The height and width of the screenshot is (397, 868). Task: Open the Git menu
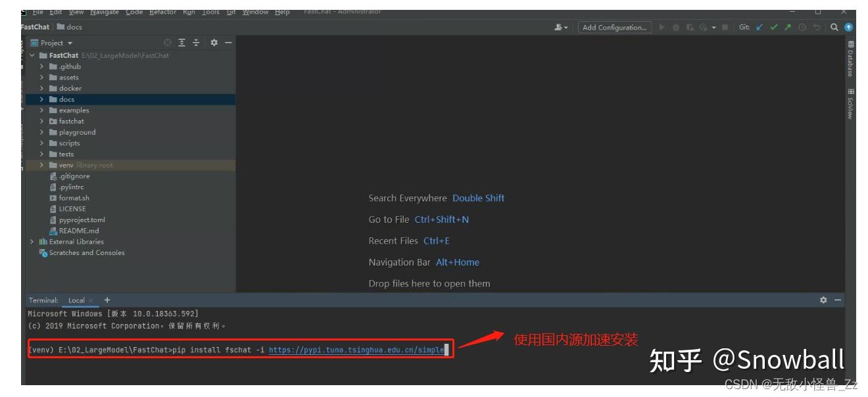tap(231, 12)
